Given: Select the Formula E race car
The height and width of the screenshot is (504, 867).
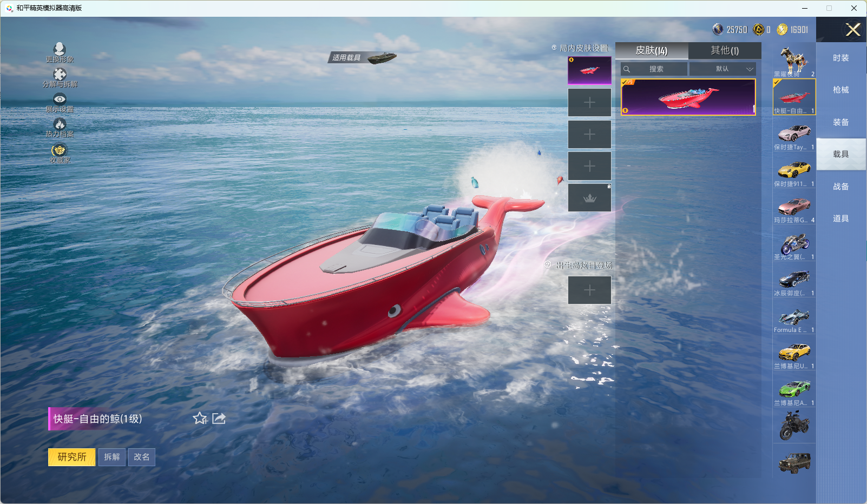Looking at the screenshot, I should 794,316.
